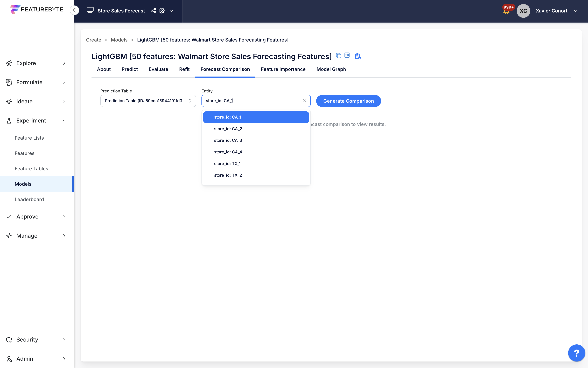Click the Generate Comparison button
Image resolution: width=588 pixels, height=368 pixels.
(348, 101)
